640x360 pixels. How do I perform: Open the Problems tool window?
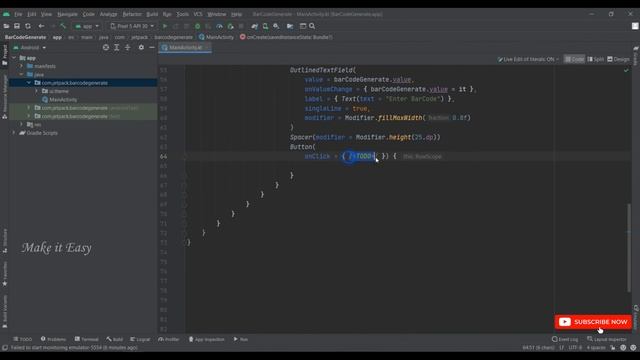[53, 340]
